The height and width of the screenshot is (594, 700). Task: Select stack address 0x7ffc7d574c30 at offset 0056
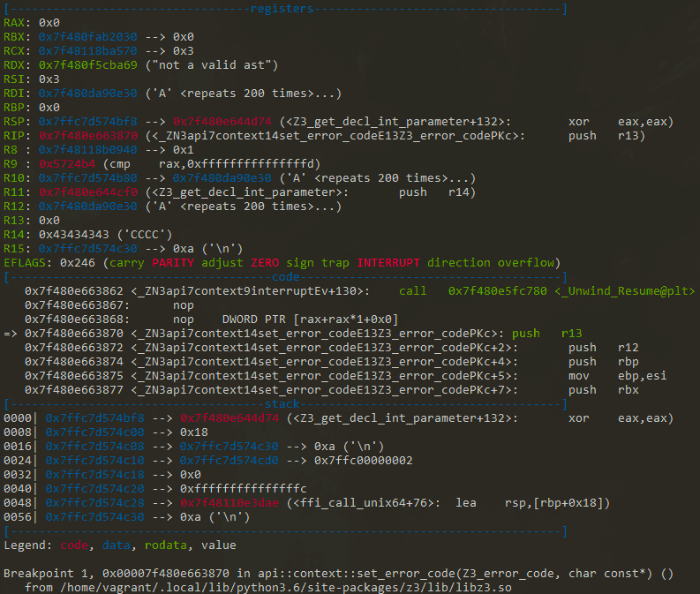point(94,517)
